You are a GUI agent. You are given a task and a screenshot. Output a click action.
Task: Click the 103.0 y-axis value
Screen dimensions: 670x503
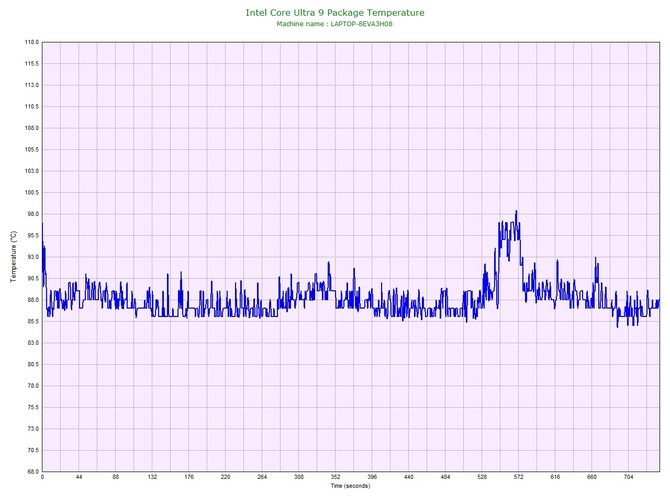click(32, 171)
